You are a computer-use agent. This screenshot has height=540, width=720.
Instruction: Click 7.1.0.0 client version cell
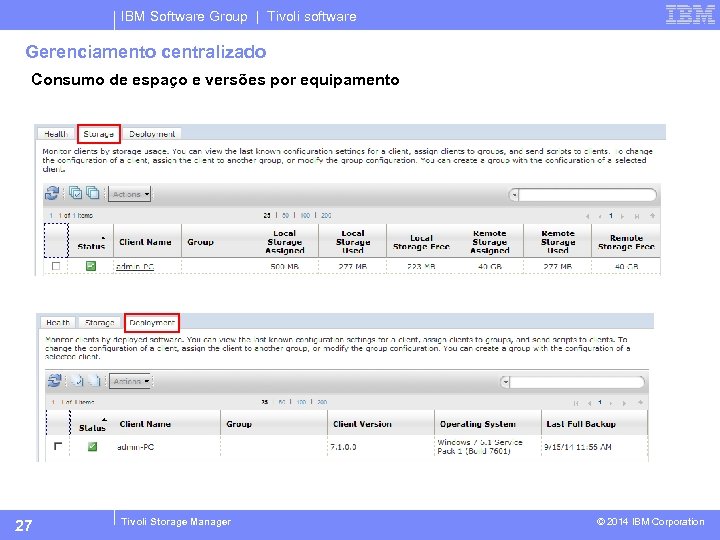(x=343, y=446)
